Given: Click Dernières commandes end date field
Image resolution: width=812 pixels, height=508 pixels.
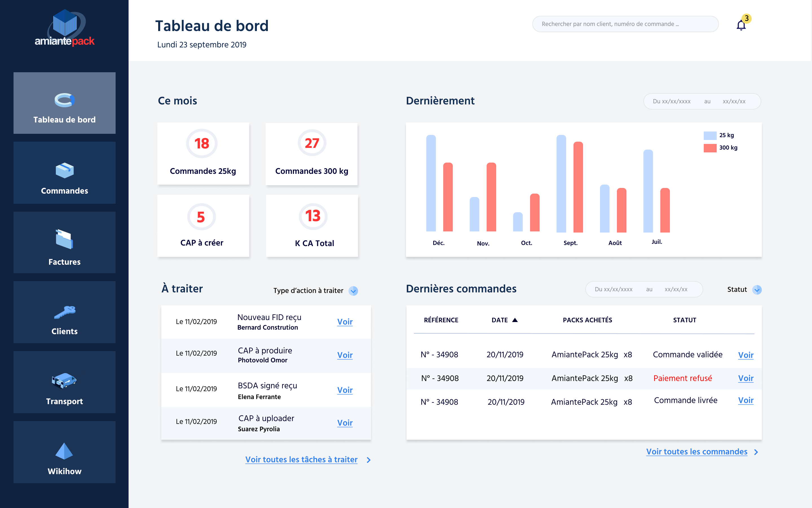Looking at the screenshot, I should [676, 289].
